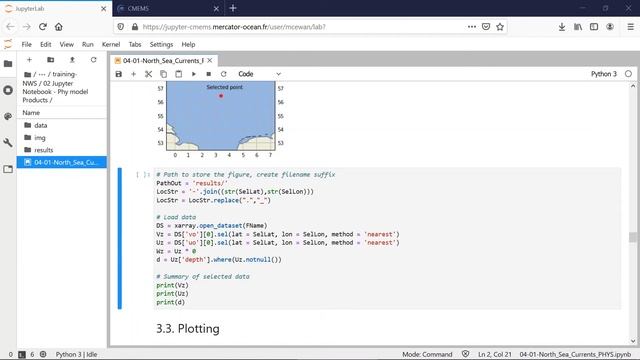Go to browser home page
The height and width of the screenshot is (360, 640).
59,27
